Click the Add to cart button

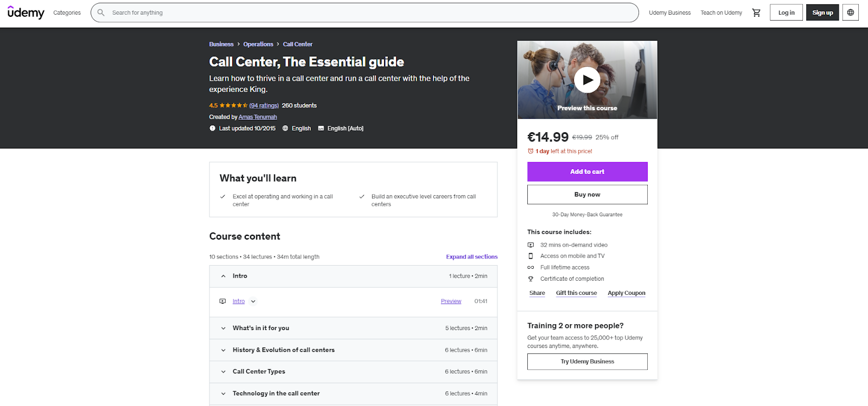tap(587, 172)
